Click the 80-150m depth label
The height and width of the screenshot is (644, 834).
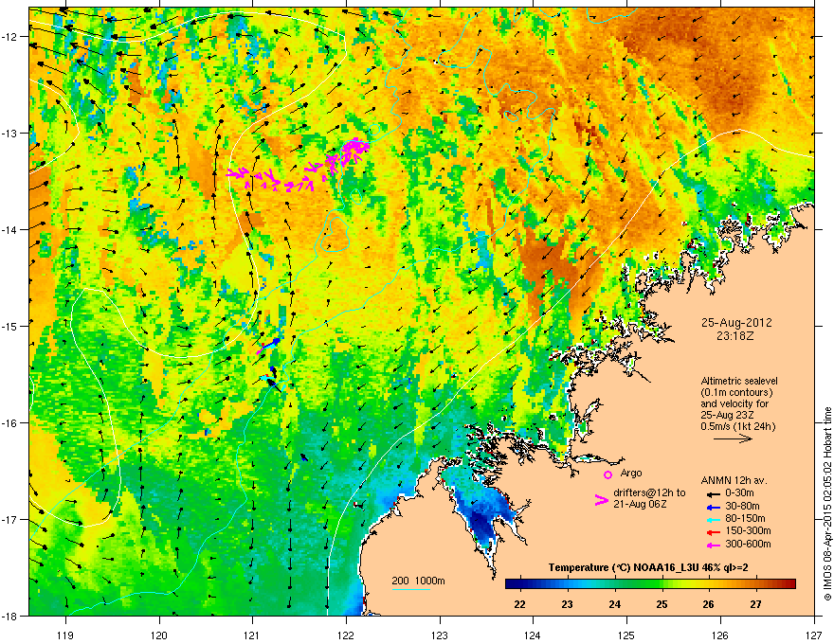(x=745, y=519)
